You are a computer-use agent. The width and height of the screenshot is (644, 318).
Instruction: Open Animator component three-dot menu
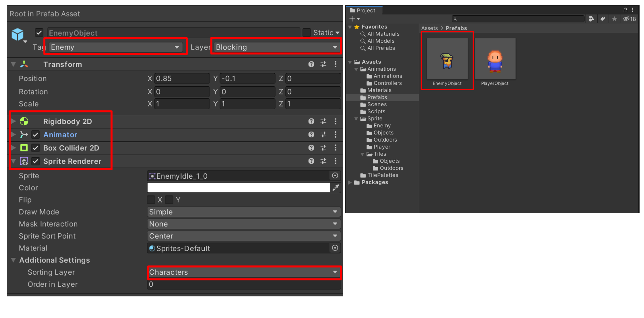336,135
